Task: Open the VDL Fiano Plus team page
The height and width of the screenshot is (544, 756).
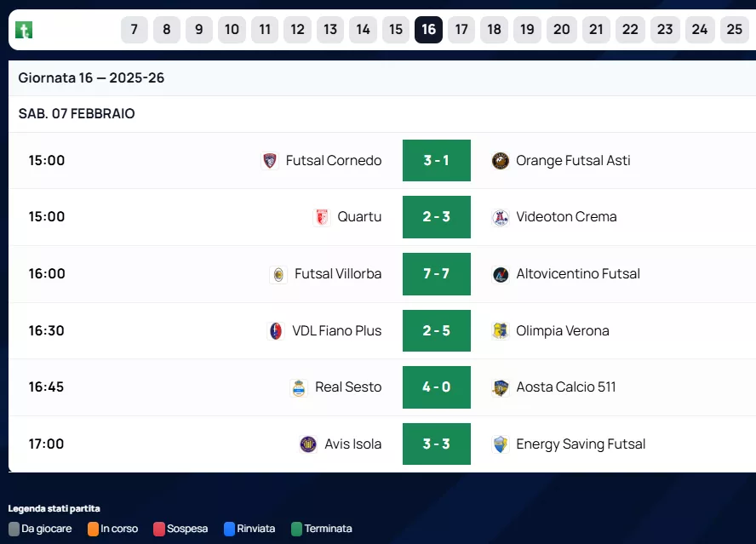Action: pyautogui.click(x=336, y=331)
